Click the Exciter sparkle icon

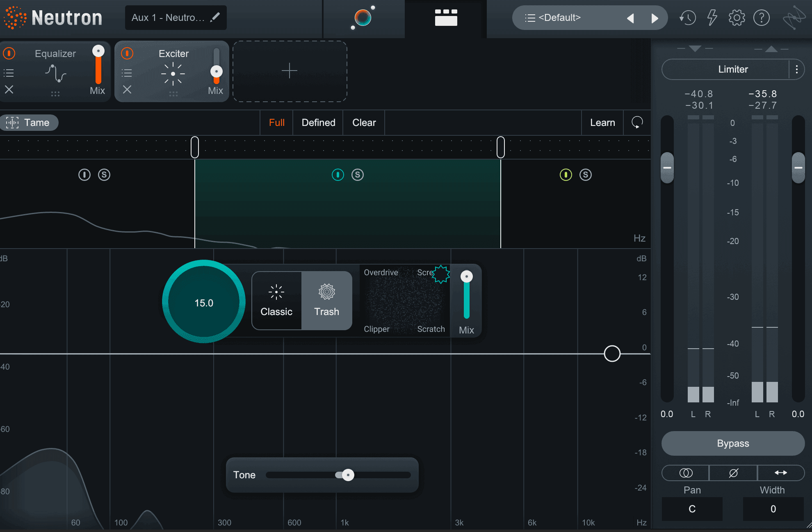point(173,74)
